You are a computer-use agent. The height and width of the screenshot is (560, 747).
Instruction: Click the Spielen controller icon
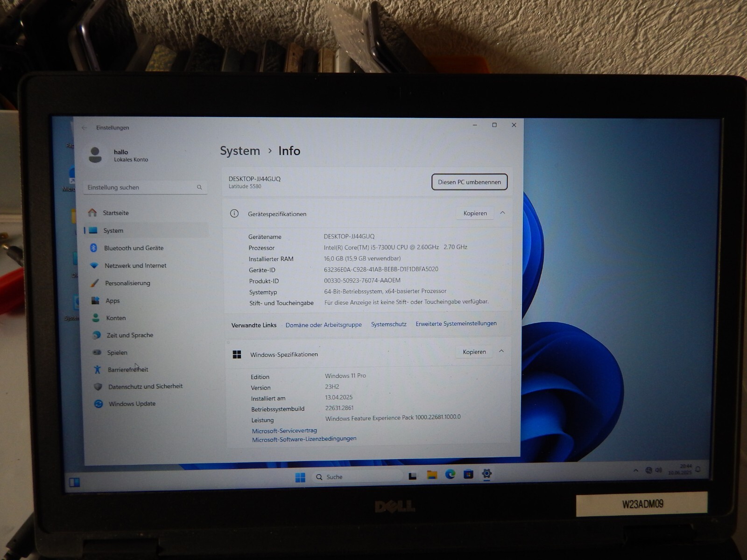(x=97, y=352)
